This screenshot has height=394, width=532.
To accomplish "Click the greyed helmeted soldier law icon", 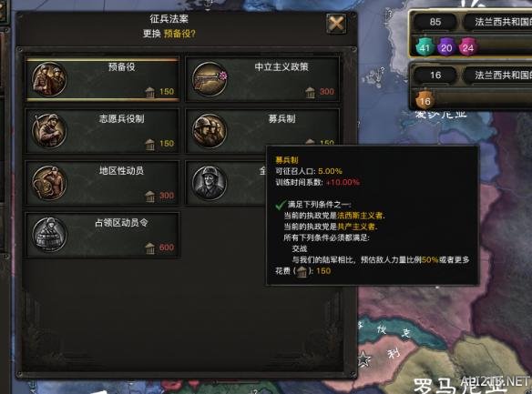I will pyautogui.click(x=210, y=183).
